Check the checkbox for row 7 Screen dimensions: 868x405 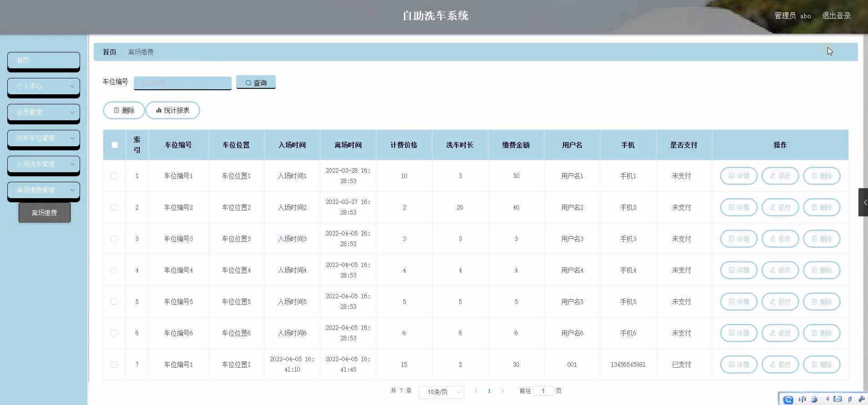[114, 364]
